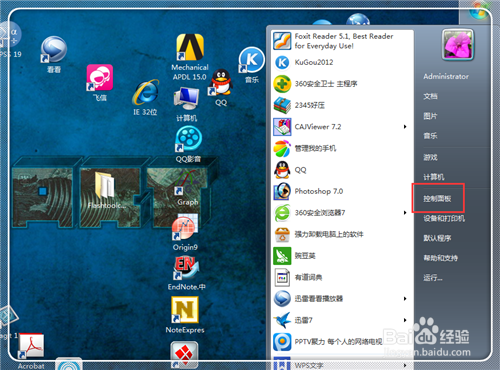This screenshot has height=370, width=500.
Task: Open the 音乐 KuGou desktop shortcut
Action: [252, 65]
